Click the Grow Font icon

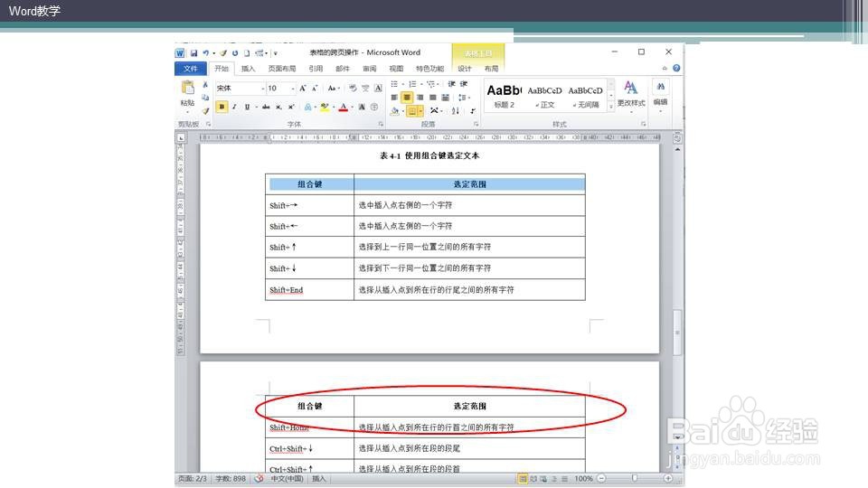pos(303,89)
